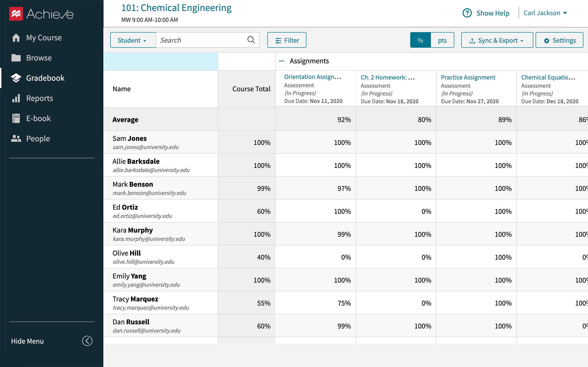Click the Show Help question mark icon
The image size is (588, 367).
point(467,13)
